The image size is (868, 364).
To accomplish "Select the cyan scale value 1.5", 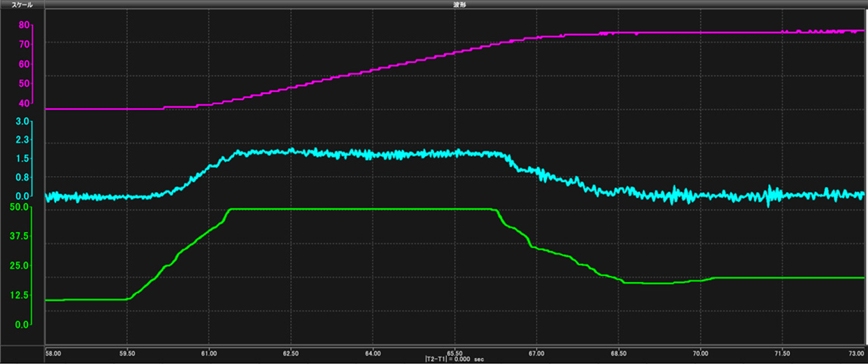I will click(x=21, y=158).
